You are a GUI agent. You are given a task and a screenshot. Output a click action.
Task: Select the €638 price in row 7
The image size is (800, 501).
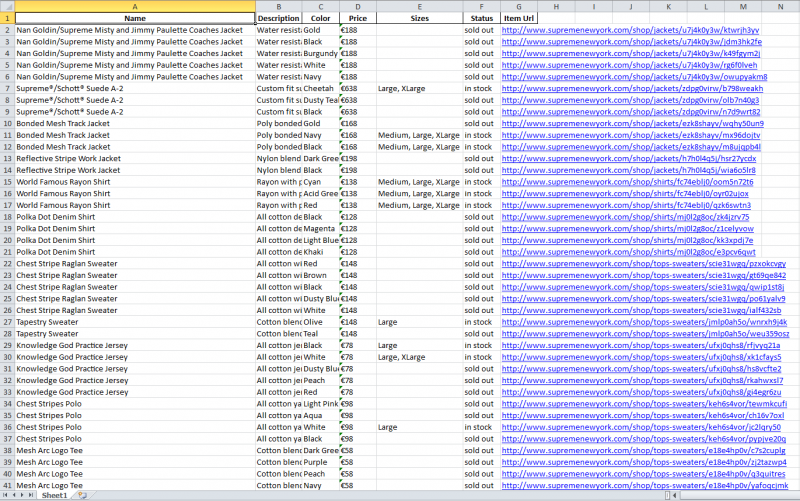pos(358,88)
